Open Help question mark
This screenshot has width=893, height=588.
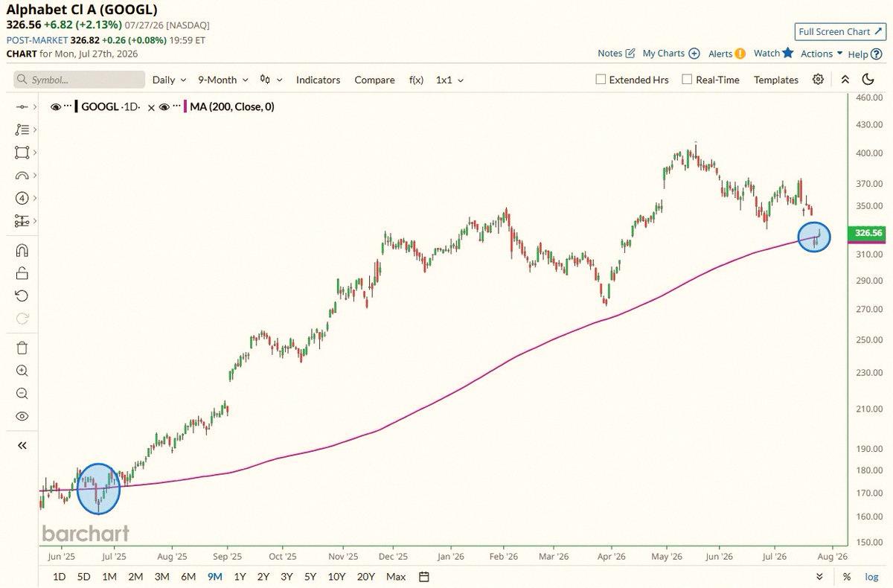coord(876,54)
